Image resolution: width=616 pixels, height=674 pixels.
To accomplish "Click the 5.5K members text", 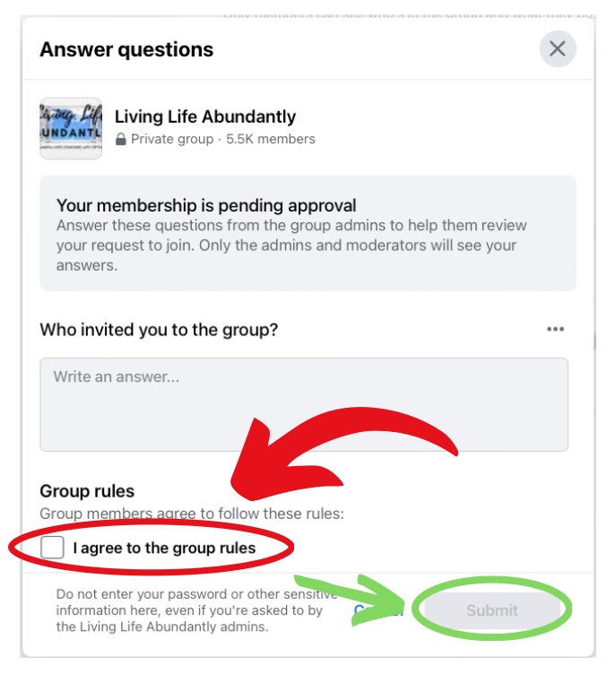I will [271, 139].
